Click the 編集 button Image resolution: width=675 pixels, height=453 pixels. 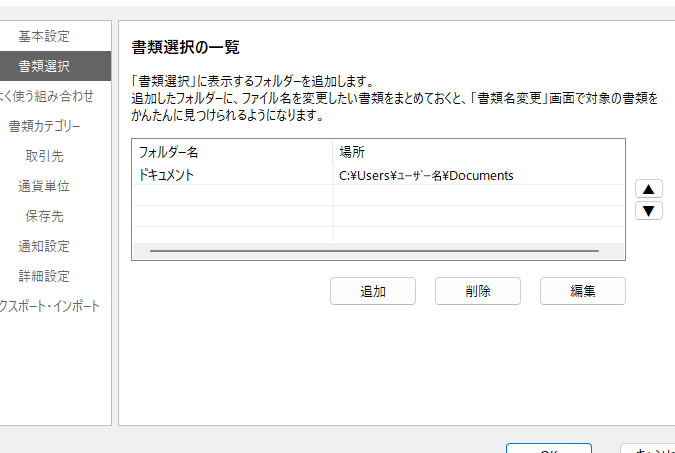point(583,291)
